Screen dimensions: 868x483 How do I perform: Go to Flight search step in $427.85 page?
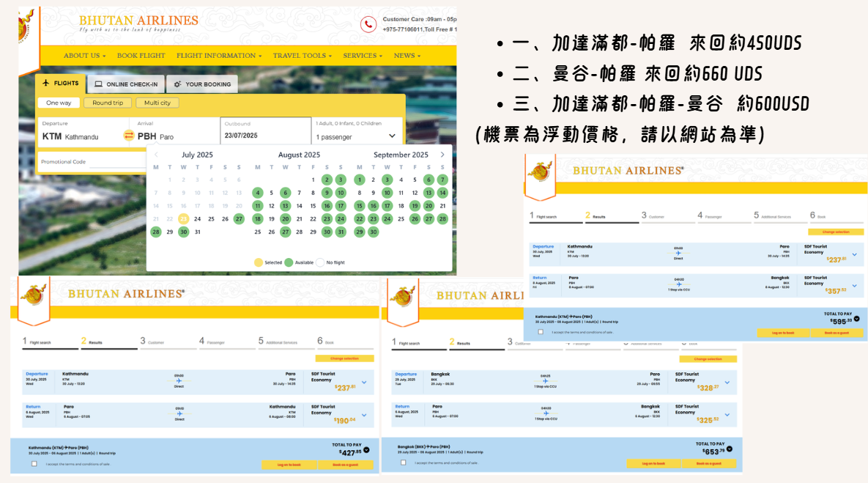49,342
